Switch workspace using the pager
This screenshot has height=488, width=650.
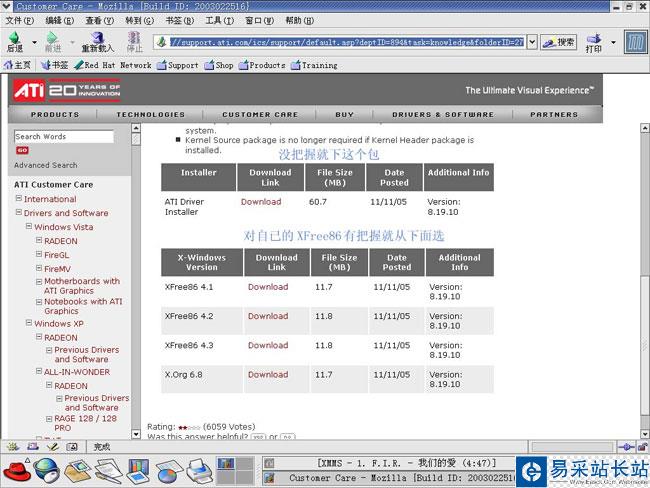235,471
